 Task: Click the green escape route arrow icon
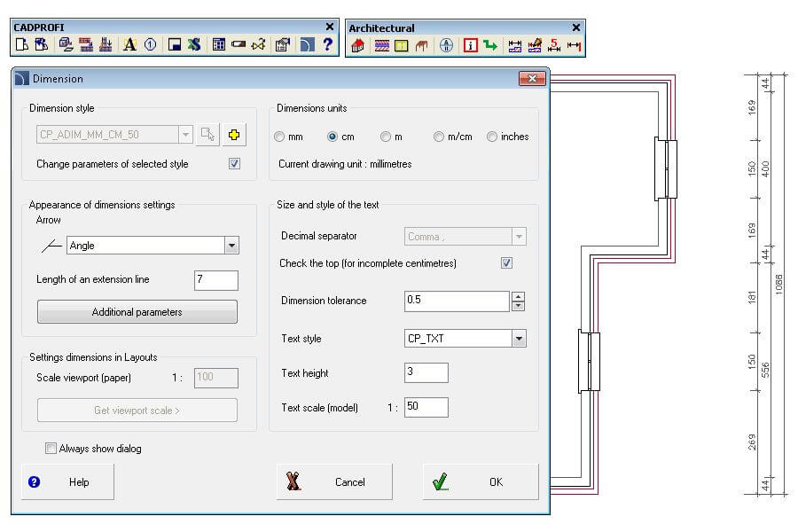click(490, 45)
